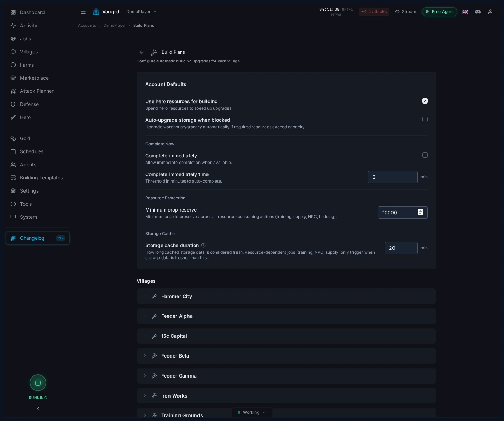Open the Gold page from the sidebar
504x421 pixels.
coord(25,138)
